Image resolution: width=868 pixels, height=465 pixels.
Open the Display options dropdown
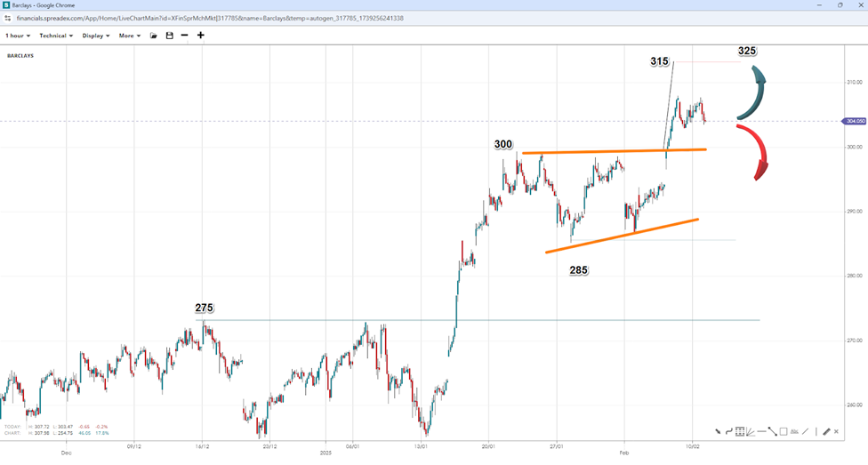pyautogui.click(x=96, y=36)
